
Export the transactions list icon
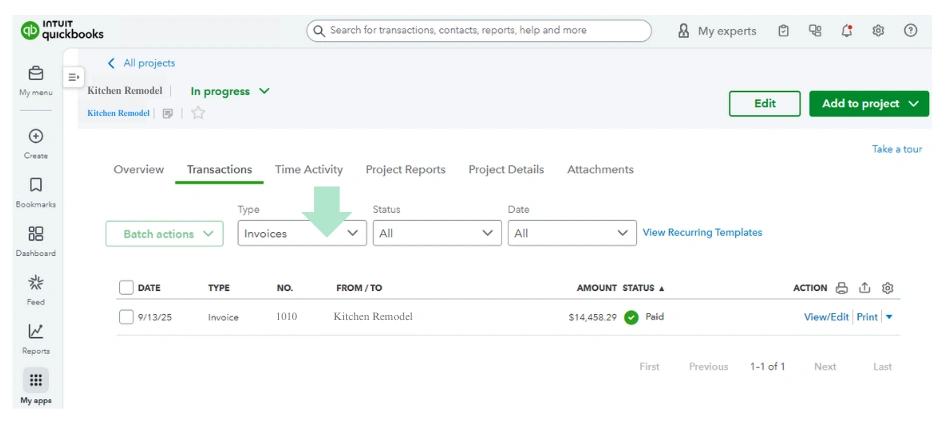point(864,288)
